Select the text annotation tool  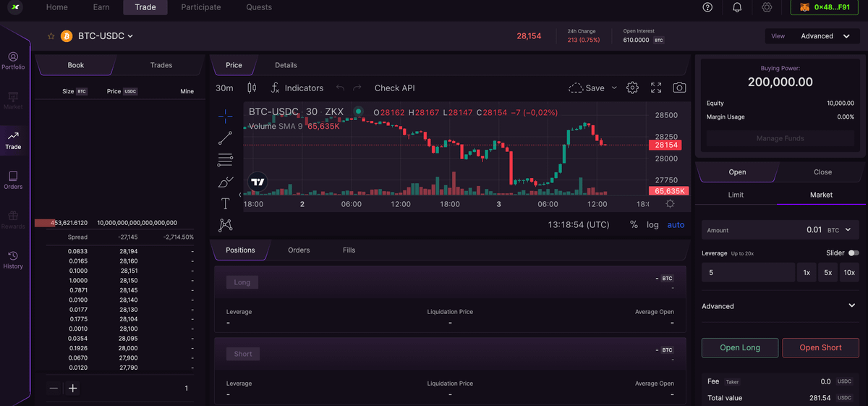pos(225,203)
